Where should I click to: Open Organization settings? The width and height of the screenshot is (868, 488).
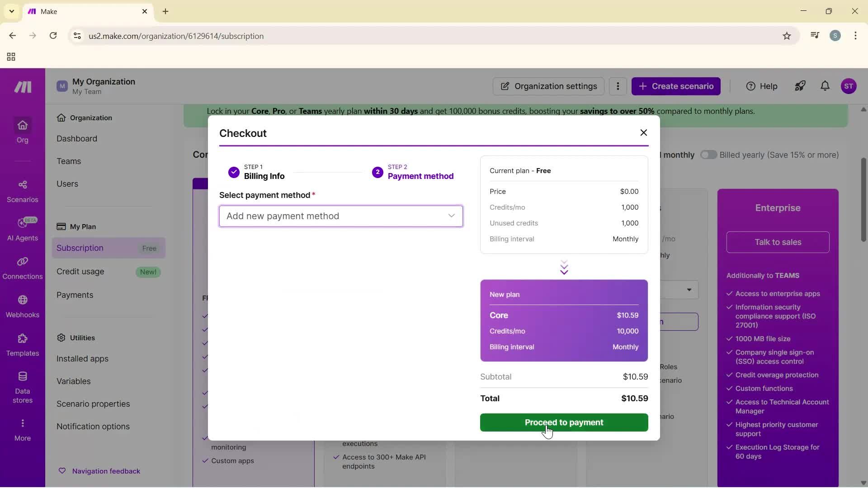coord(548,86)
